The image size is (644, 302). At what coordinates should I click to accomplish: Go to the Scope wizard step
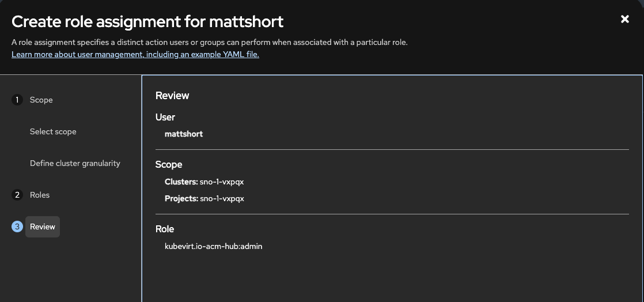[41, 100]
